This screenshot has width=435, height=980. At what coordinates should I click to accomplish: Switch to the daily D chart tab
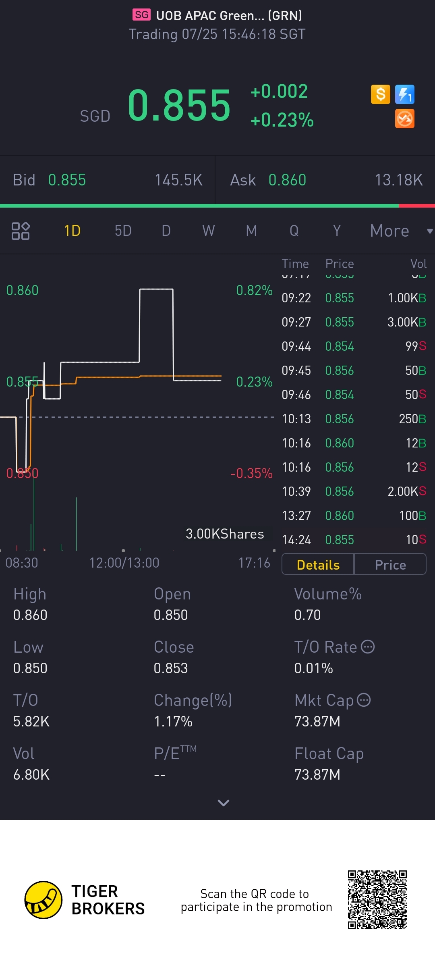166,231
